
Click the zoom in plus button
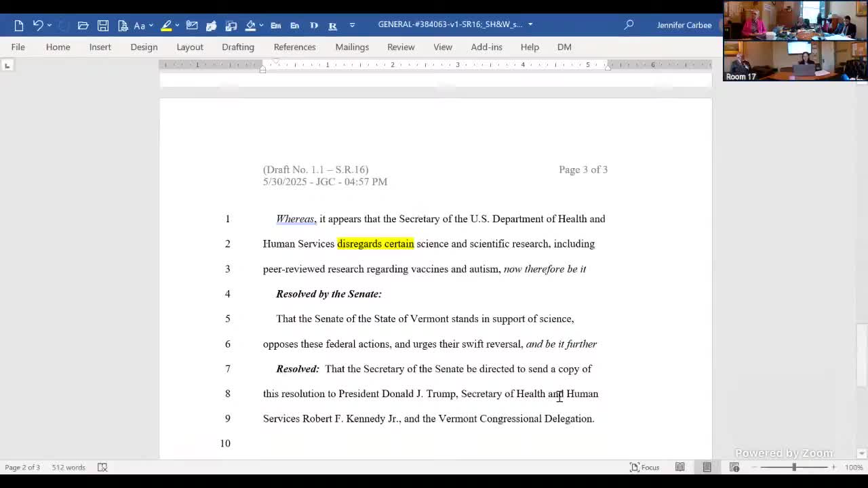pos(834,467)
